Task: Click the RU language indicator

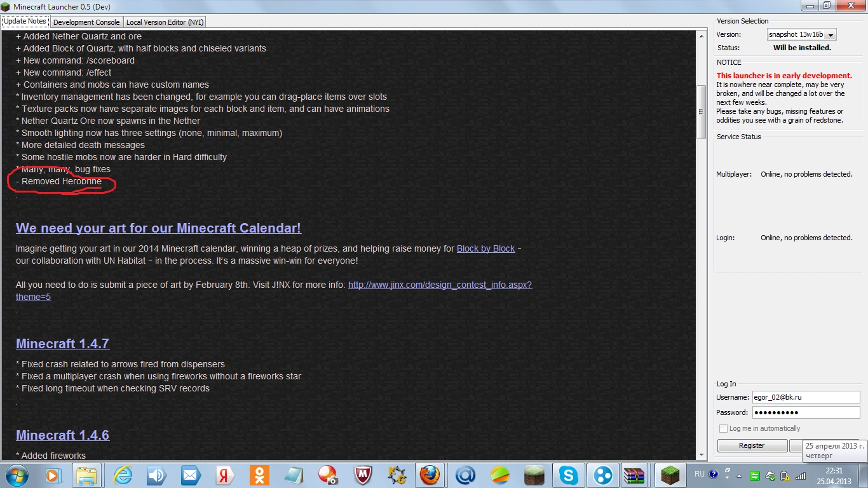Action: [x=700, y=474]
